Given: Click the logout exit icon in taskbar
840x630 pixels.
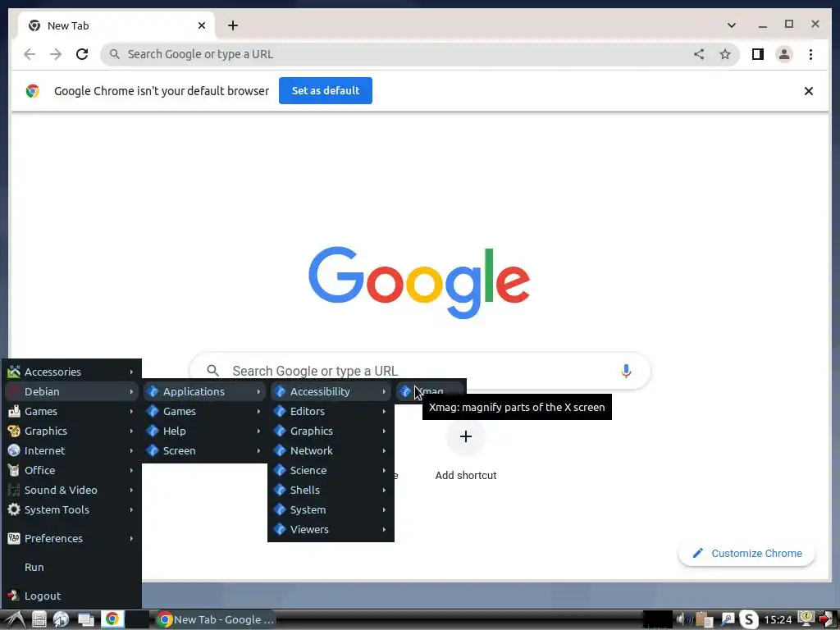Looking at the screenshot, I should click(x=828, y=620).
